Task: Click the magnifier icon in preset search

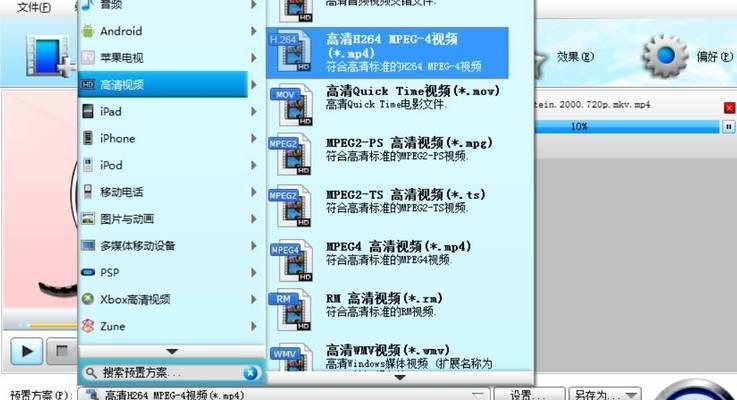Action: pos(90,373)
